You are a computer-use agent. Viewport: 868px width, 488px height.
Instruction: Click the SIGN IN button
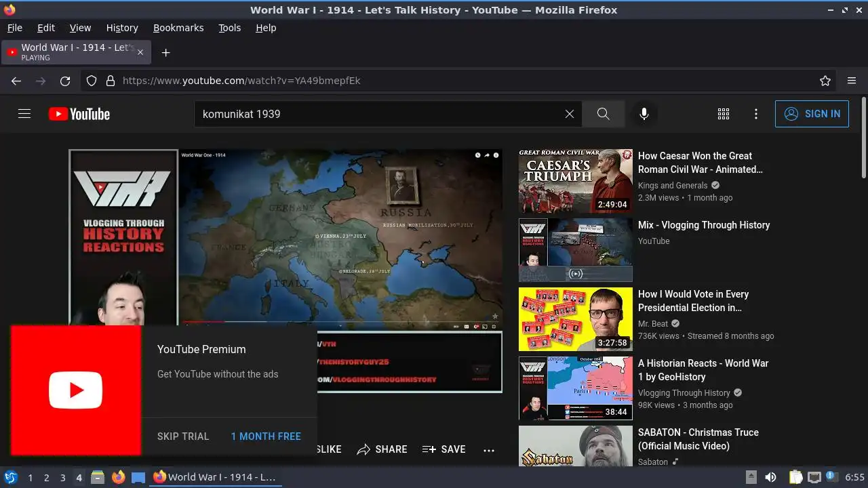point(812,114)
